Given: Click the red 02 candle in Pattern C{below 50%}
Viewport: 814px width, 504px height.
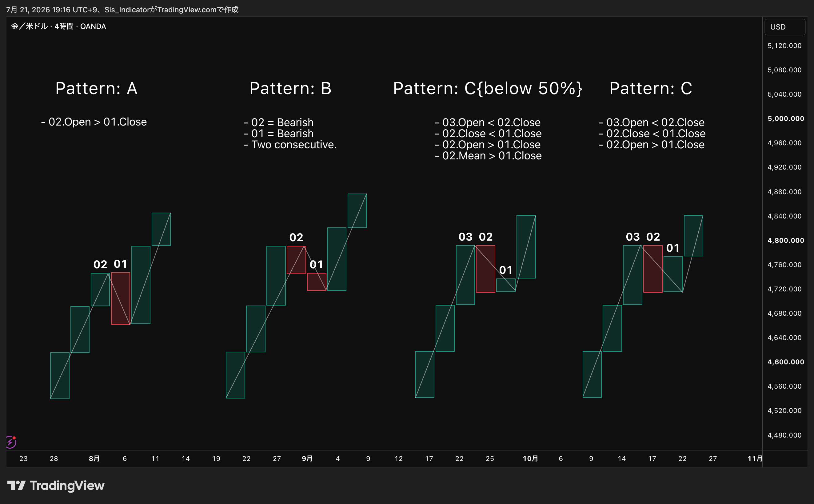Looking at the screenshot, I should (485, 269).
